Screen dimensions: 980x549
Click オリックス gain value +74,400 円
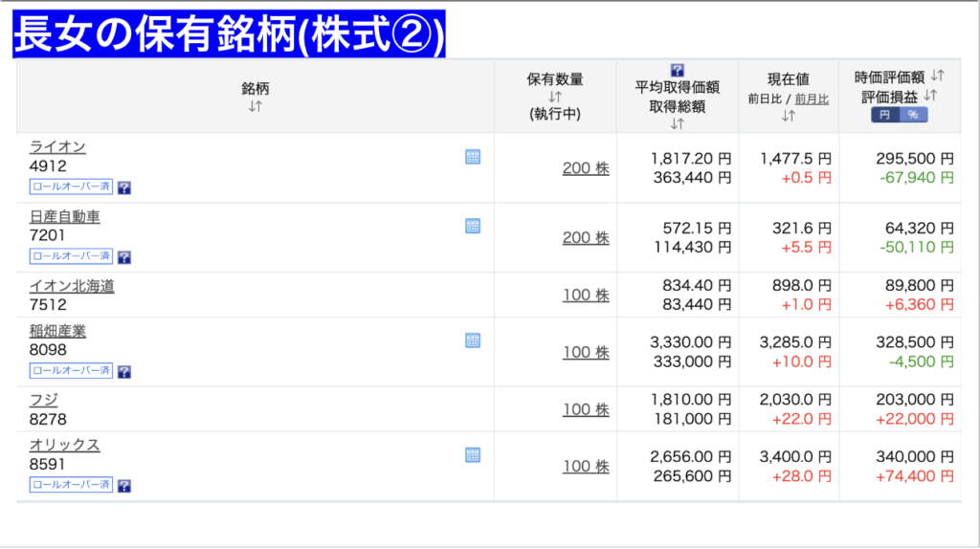pos(915,476)
